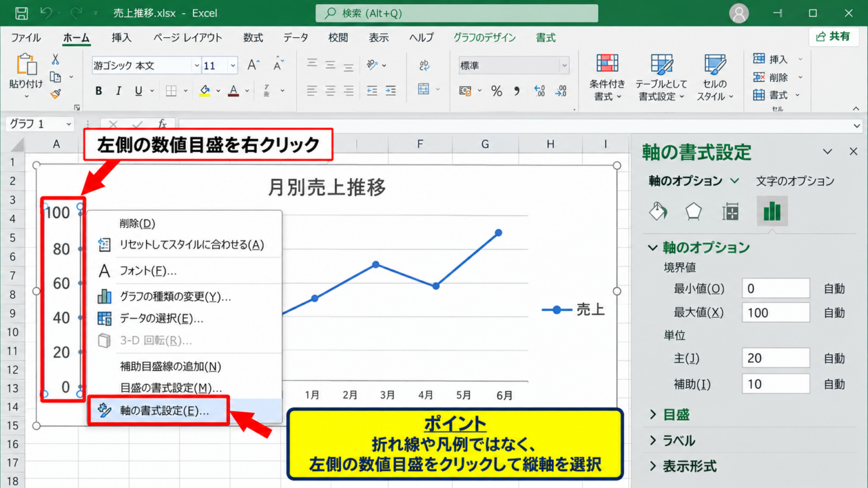Switch to グラフのデザイン tab
This screenshot has height=488, width=868.
485,38
